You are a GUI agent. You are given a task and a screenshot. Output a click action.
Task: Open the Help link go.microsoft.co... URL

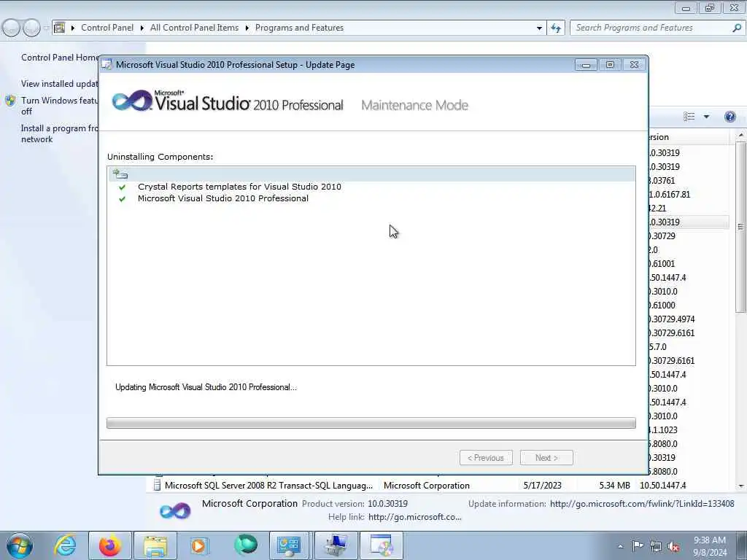[x=415, y=517]
